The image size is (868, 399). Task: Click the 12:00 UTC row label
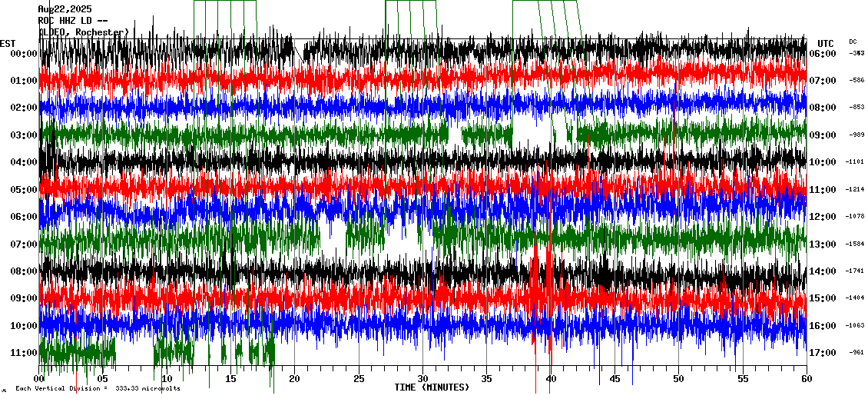(823, 217)
